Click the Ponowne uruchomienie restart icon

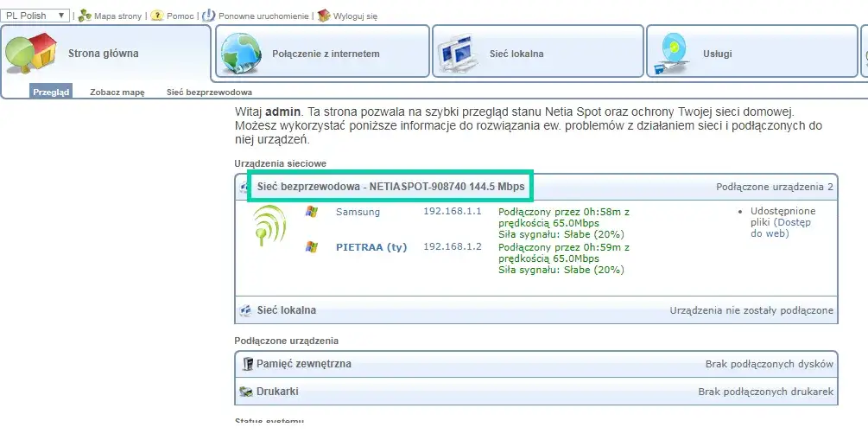coord(209,16)
